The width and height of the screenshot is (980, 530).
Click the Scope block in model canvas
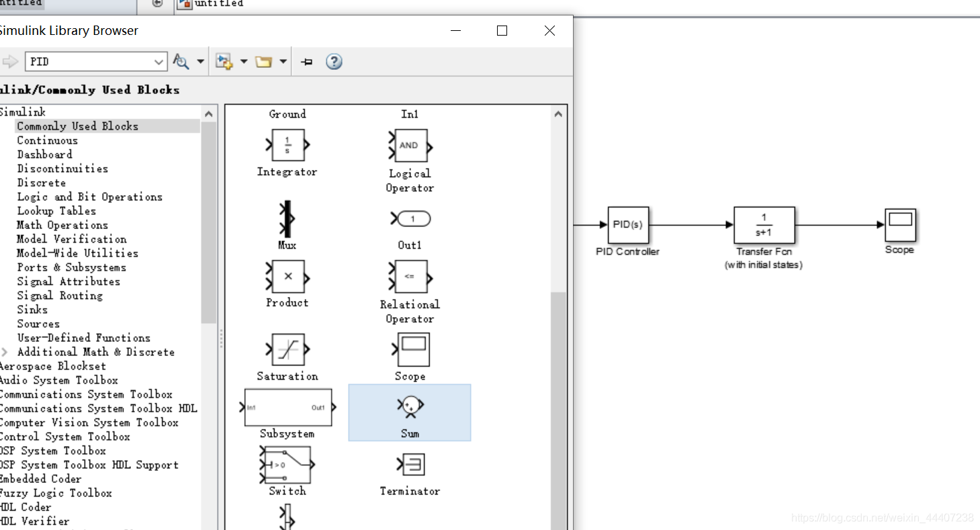[x=900, y=225]
